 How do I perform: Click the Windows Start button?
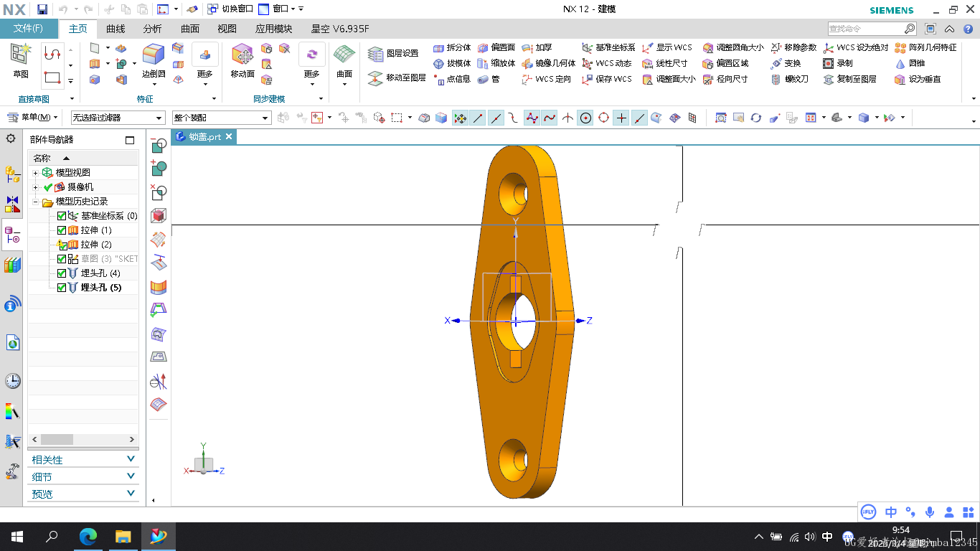coord(17,536)
